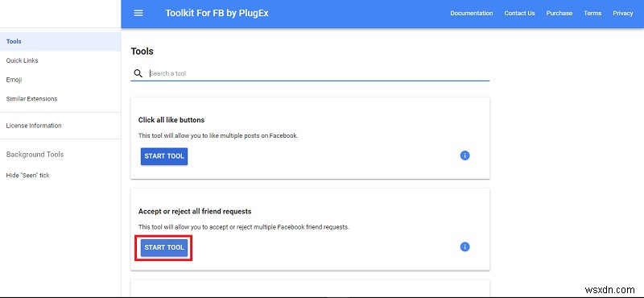This screenshot has width=644, height=298.
Task: Open the Contact Us link
Action: pos(519,13)
